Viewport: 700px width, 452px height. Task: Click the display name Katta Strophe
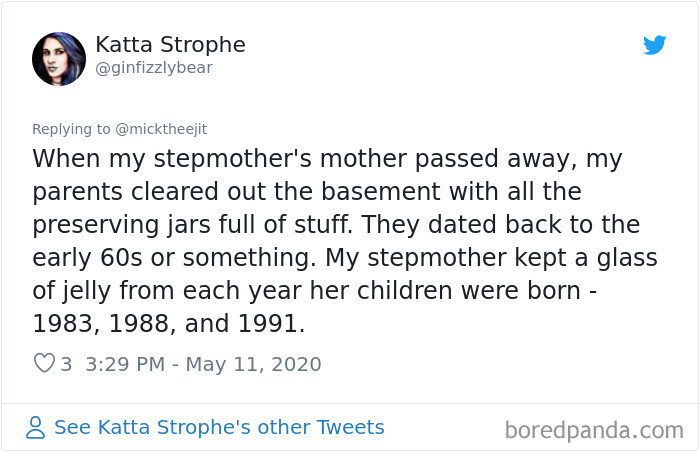170,45
